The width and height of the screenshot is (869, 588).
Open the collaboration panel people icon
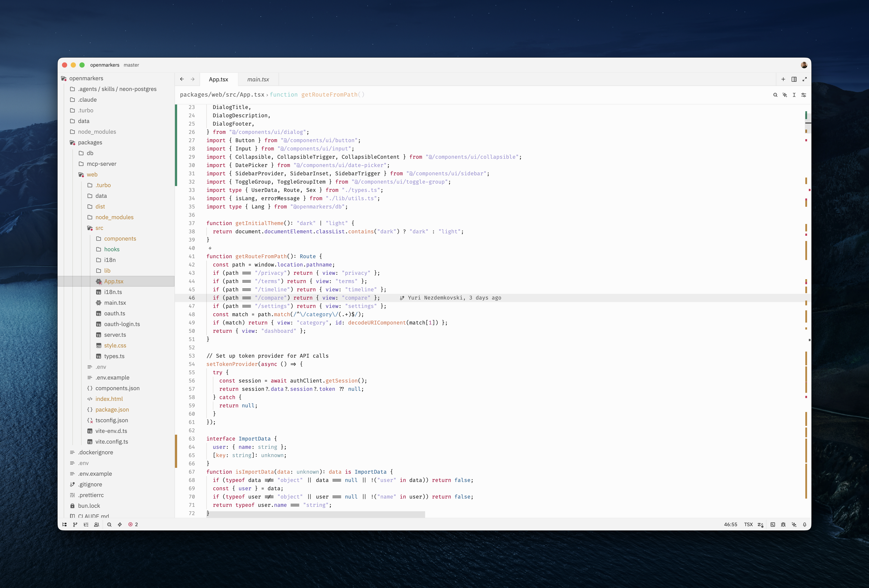pyautogui.click(x=96, y=525)
